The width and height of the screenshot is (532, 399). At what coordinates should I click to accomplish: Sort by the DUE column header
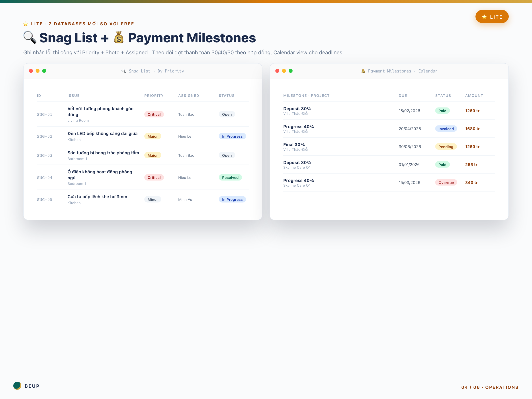403,96
